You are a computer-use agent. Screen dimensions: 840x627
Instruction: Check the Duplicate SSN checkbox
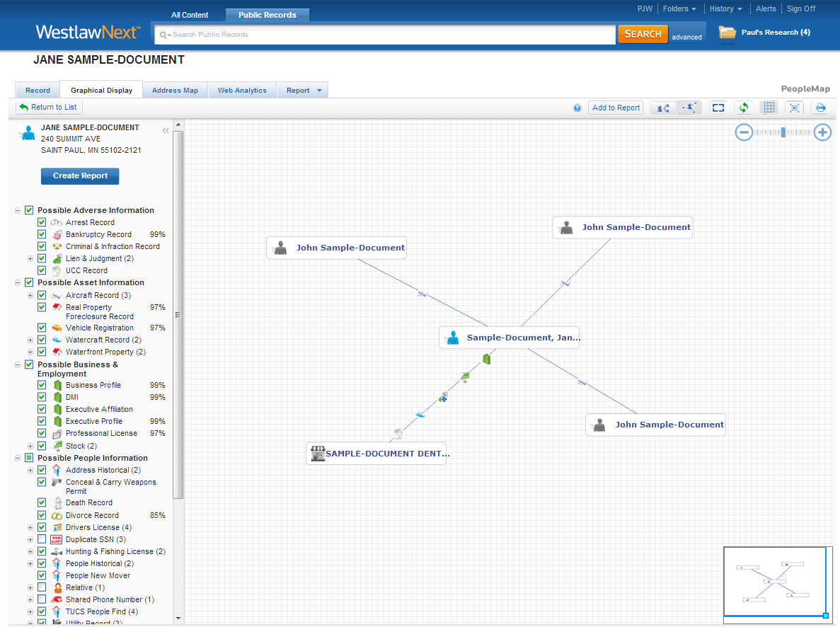coord(42,539)
